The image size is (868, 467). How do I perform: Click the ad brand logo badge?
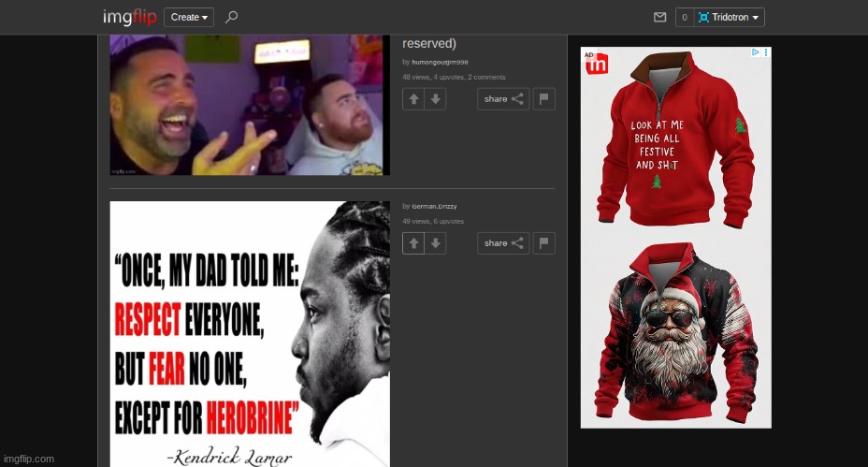point(597,63)
